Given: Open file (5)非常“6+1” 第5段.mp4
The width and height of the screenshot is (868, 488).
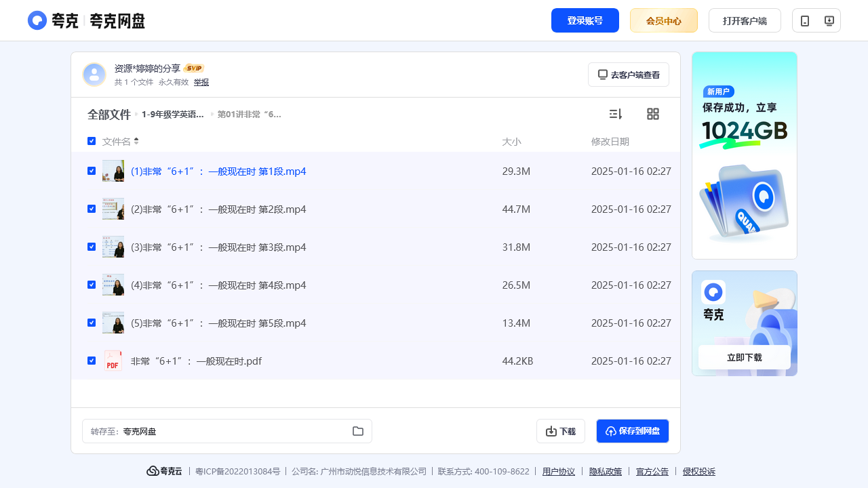Looking at the screenshot, I should 218,323.
